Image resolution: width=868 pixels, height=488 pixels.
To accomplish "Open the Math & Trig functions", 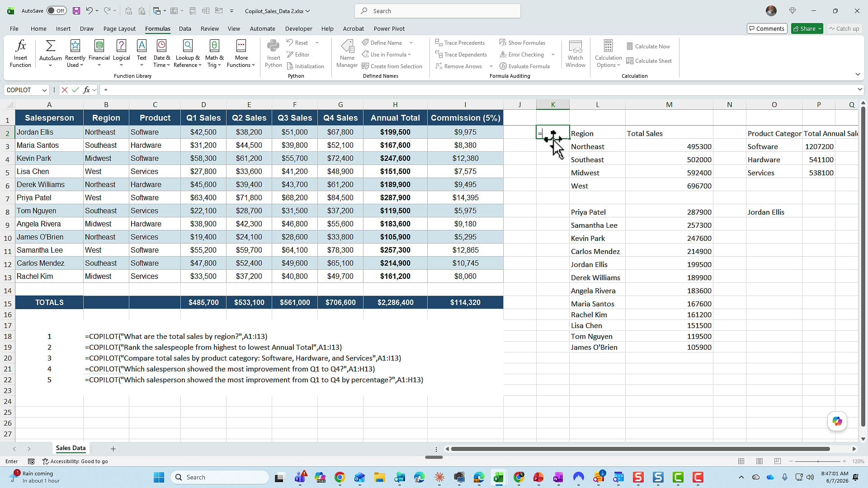I will pyautogui.click(x=214, y=54).
